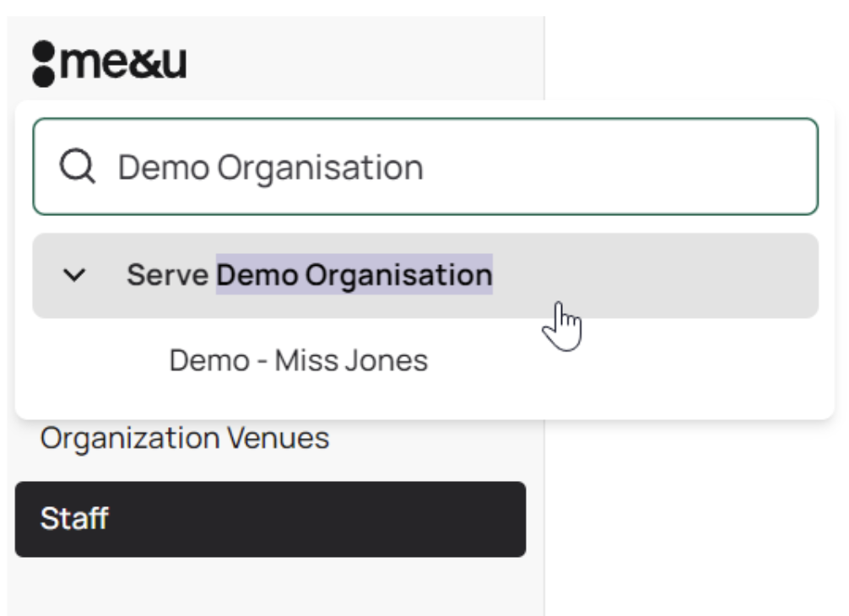
Task: Choose the Demo - Miss Jones venue
Action: click(x=298, y=360)
